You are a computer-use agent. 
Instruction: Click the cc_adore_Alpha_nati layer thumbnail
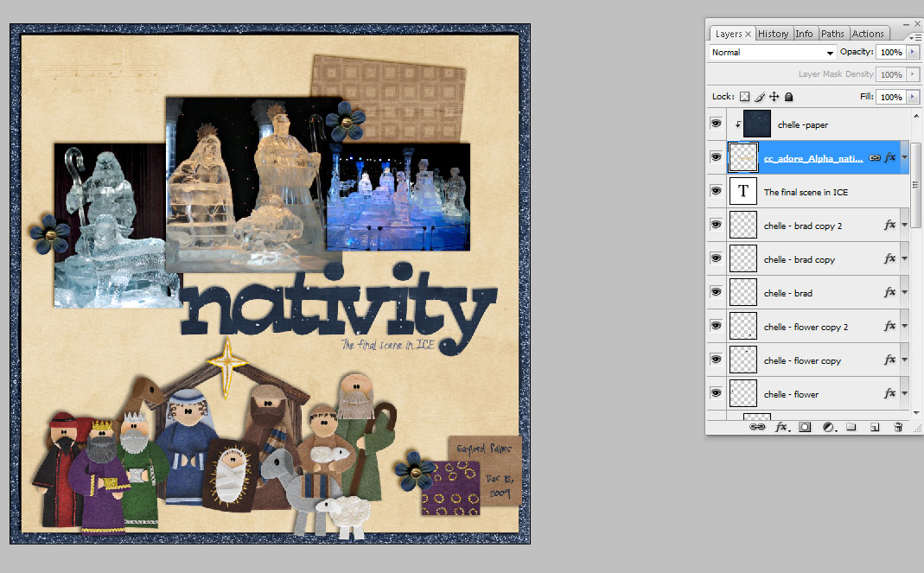743,157
